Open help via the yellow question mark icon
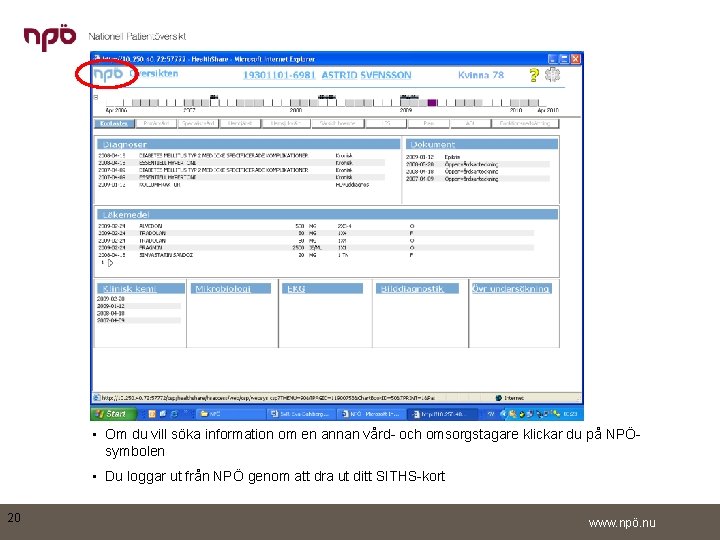This screenshot has height=540, width=720. [534, 75]
